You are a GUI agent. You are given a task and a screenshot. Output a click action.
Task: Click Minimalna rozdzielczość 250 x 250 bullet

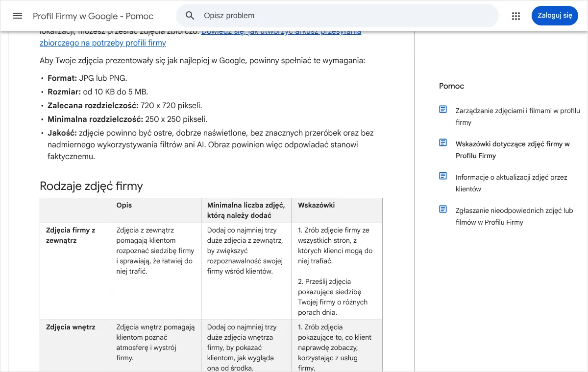click(127, 119)
